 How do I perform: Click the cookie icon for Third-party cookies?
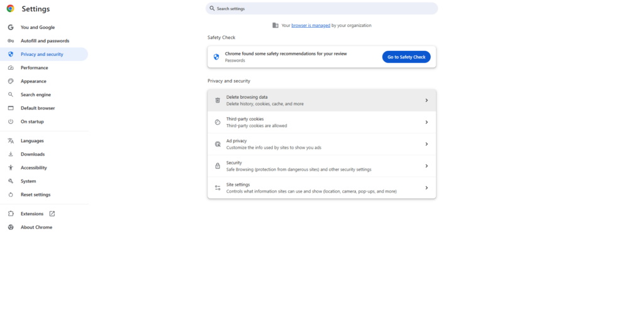[x=218, y=122]
